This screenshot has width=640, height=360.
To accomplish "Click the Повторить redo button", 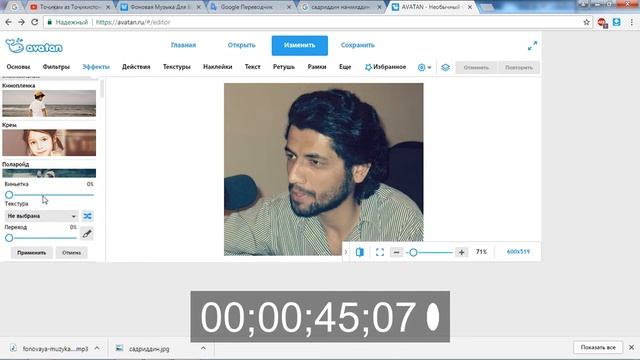I will click(x=519, y=67).
